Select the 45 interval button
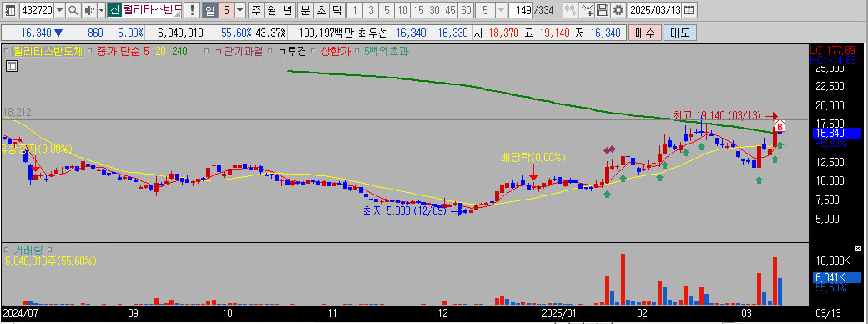 [x=450, y=9]
